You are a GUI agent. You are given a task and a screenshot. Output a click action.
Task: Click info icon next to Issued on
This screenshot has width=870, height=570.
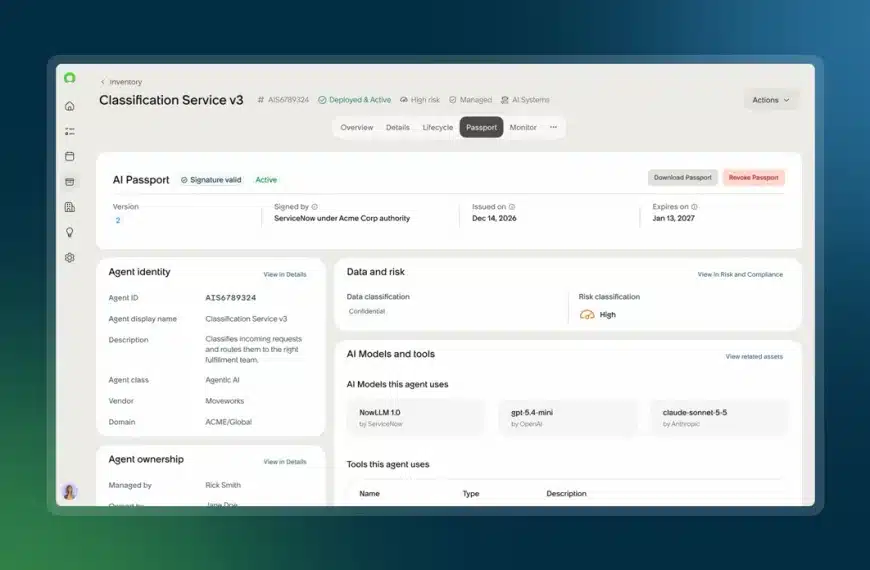(x=512, y=206)
